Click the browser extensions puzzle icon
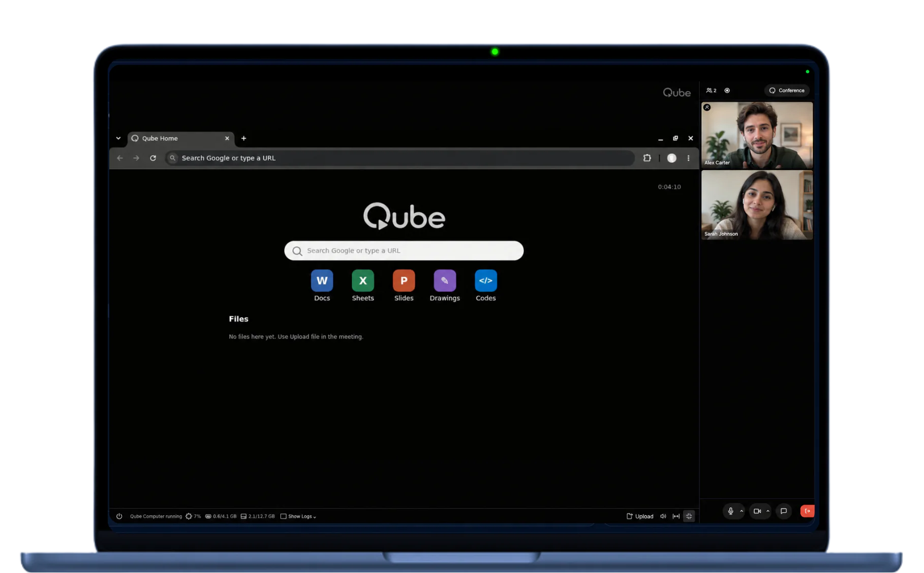 click(x=646, y=158)
